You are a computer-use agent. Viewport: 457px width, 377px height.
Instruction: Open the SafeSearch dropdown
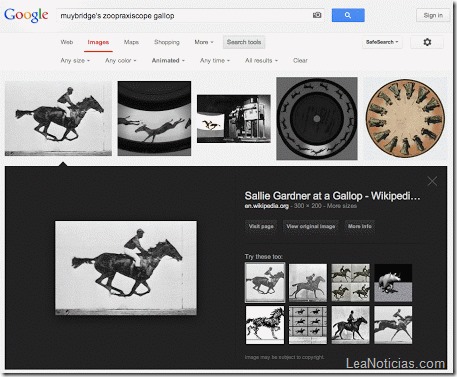coord(382,42)
